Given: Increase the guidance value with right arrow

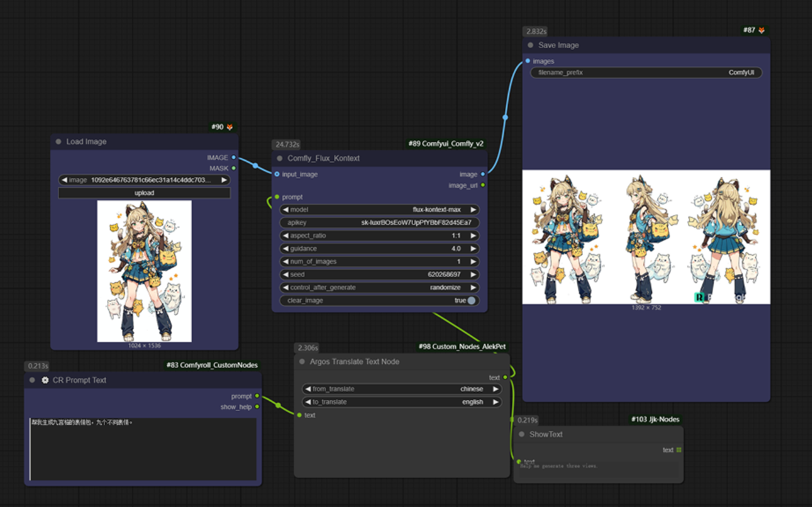Looking at the screenshot, I should (473, 249).
